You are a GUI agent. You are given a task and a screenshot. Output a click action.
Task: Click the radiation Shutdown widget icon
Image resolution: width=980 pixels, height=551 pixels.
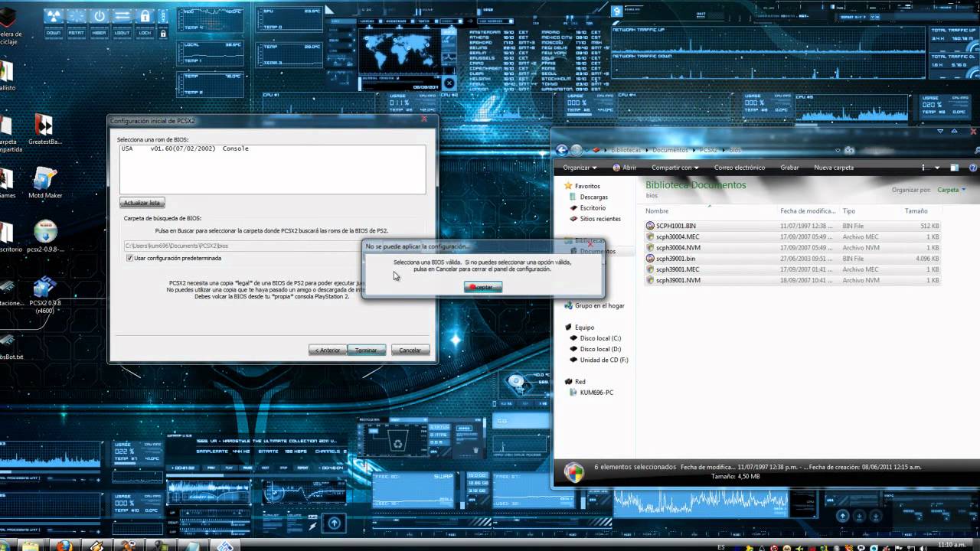point(54,16)
